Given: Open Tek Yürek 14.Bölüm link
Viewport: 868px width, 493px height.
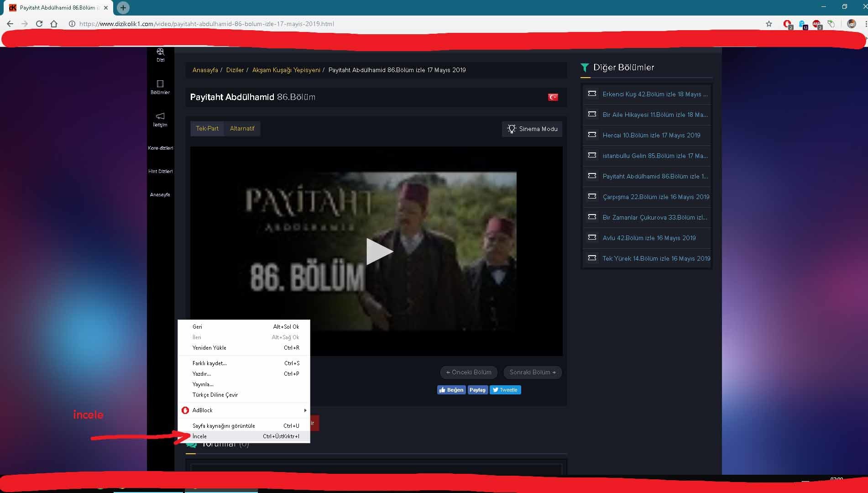Looking at the screenshot, I should [x=656, y=258].
